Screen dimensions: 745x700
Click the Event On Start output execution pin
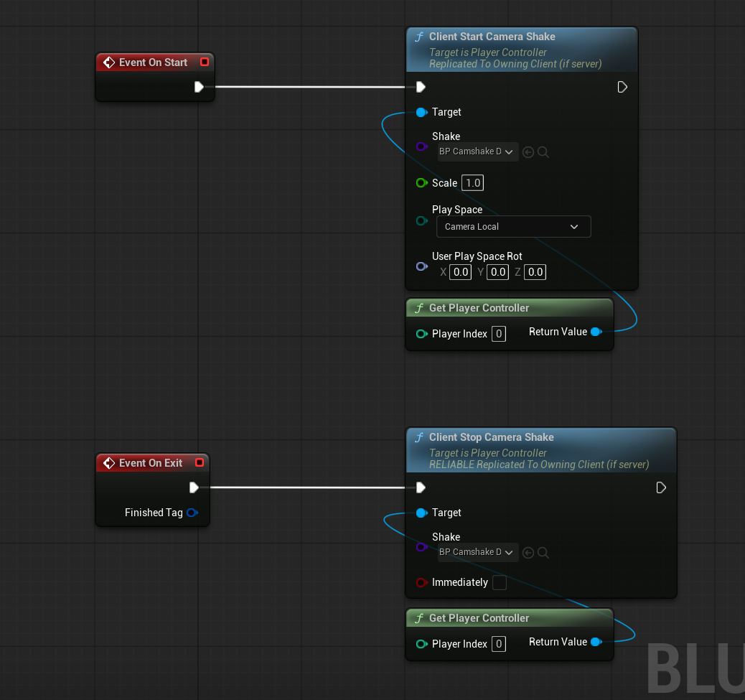coord(199,87)
